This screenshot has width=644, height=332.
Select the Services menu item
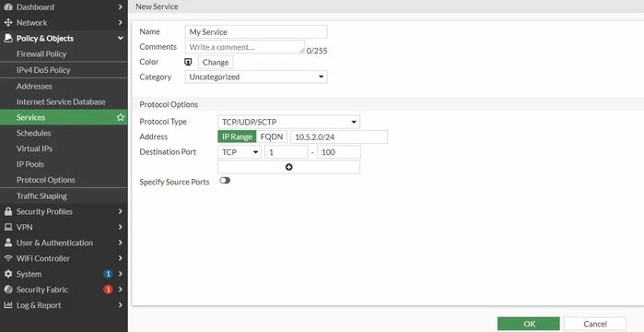(x=64, y=117)
